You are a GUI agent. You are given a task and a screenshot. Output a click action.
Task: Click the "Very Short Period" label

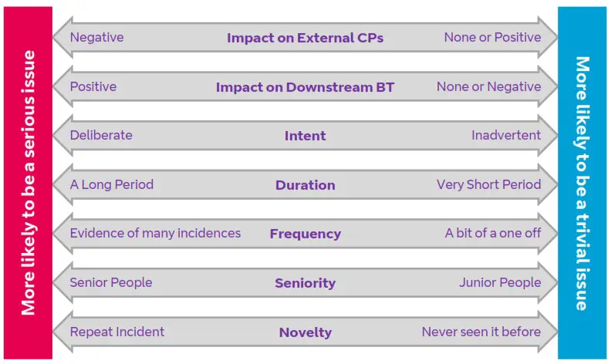pyautogui.click(x=488, y=184)
